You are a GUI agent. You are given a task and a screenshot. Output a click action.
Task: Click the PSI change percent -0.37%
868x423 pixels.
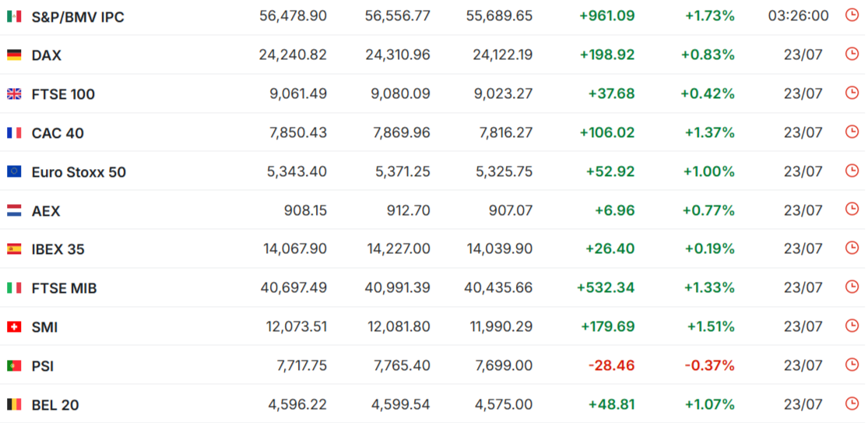pyautogui.click(x=710, y=365)
